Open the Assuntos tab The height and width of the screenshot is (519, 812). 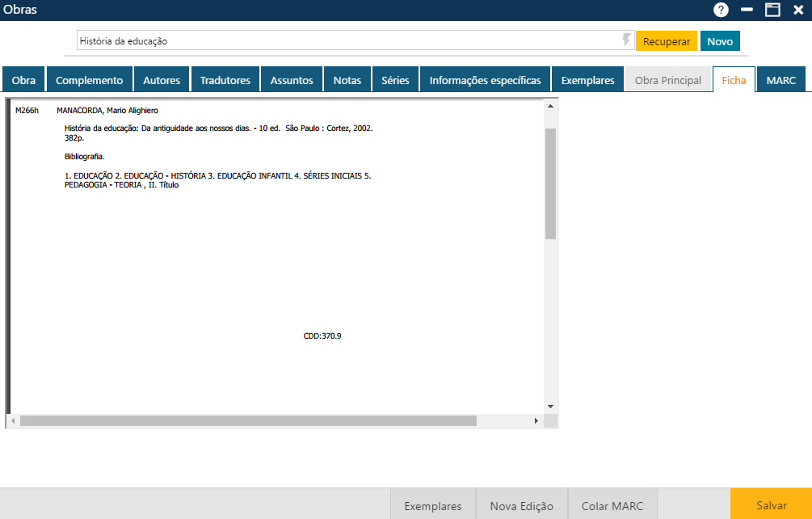tap(291, 79)
